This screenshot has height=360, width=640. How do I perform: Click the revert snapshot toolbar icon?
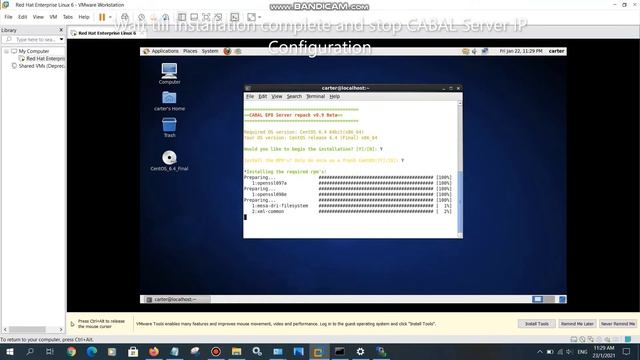[x=154, y=17]
